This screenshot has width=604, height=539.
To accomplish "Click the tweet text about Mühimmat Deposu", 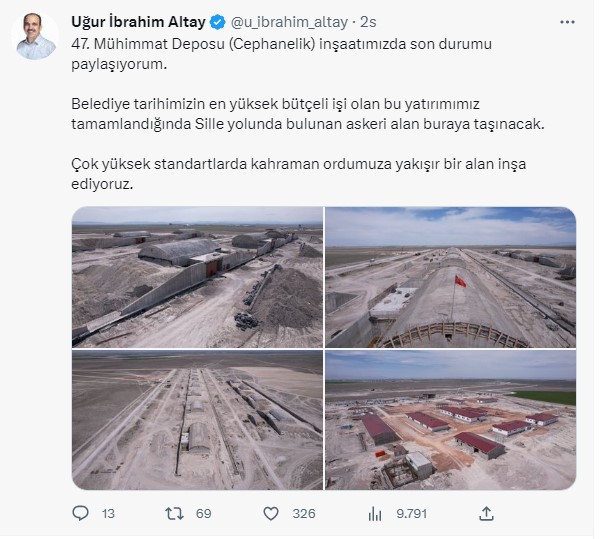I will (307, 114).
